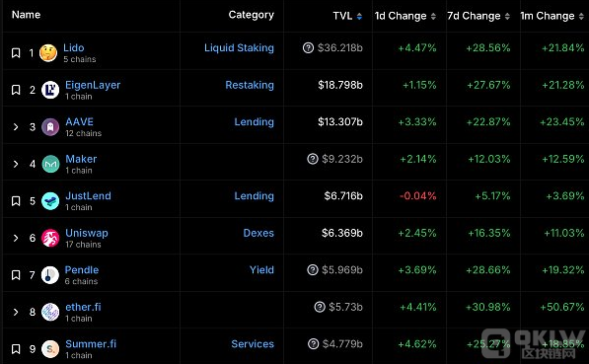Toggle bookmark for EigenLayer
The height and width of the screenshot is (364, 589).
(x=16, y=90)
